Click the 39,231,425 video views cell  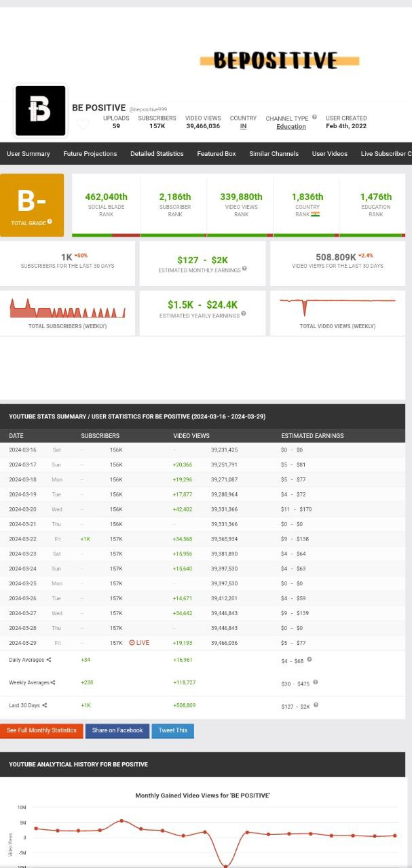coord(225,450)
